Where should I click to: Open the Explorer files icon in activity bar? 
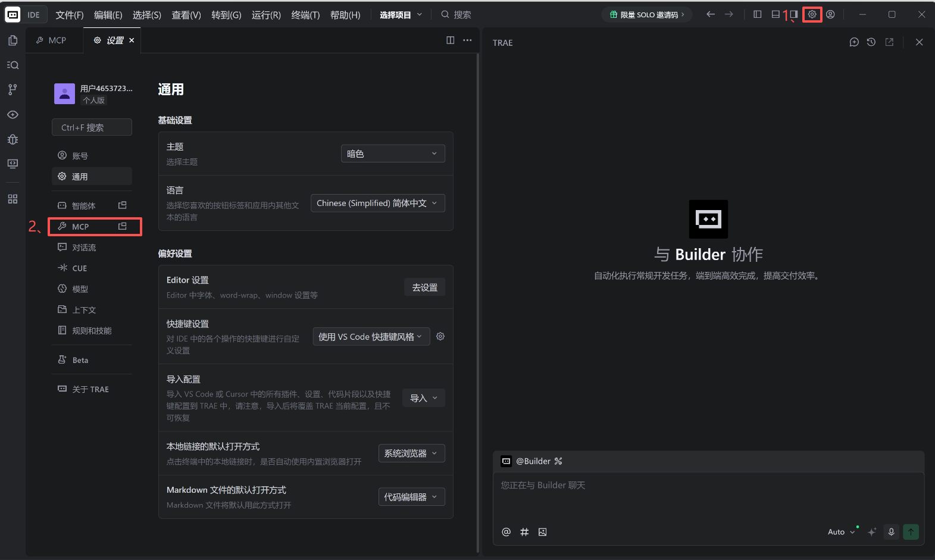tap(12, 40)
